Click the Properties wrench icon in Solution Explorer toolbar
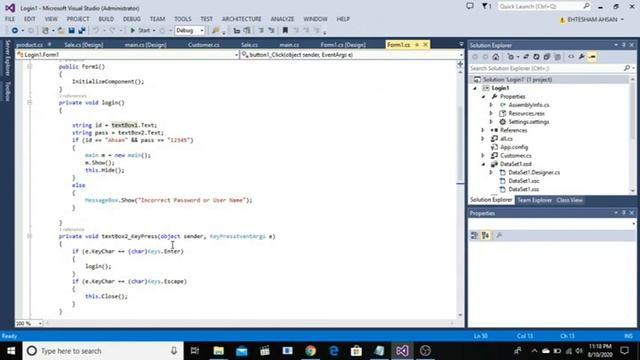640x360 pixels. [x=582, y=57]
